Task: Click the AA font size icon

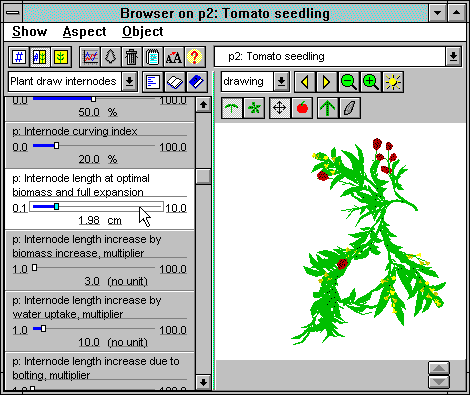Action: click(174, 57)
